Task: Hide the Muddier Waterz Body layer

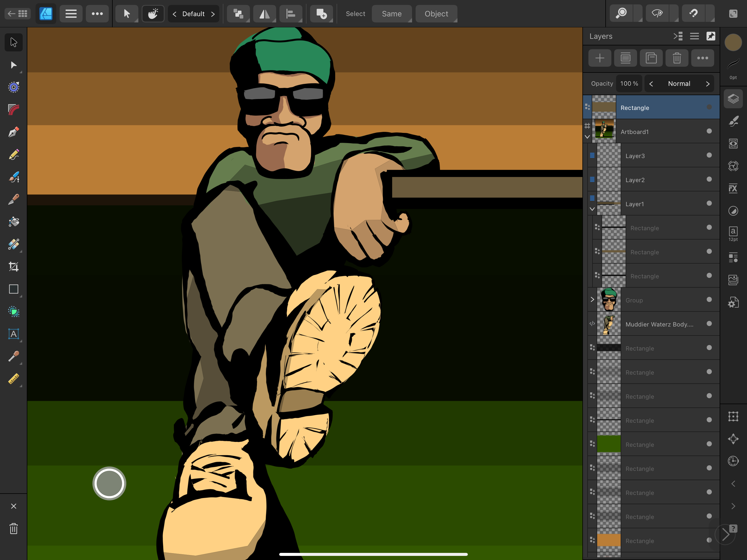Action: pyautogui.click(x=709, y=324)
